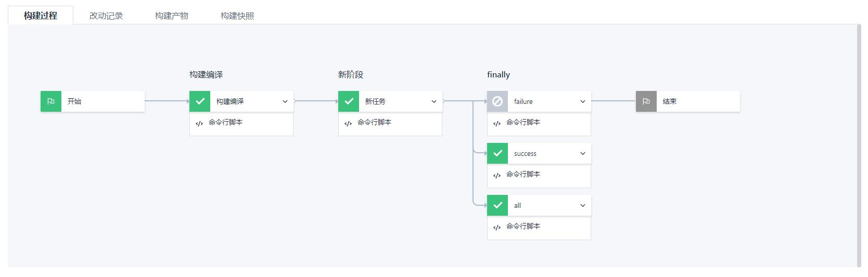
Task: Open the 新任务 task card
Action: tap(390, 101)
